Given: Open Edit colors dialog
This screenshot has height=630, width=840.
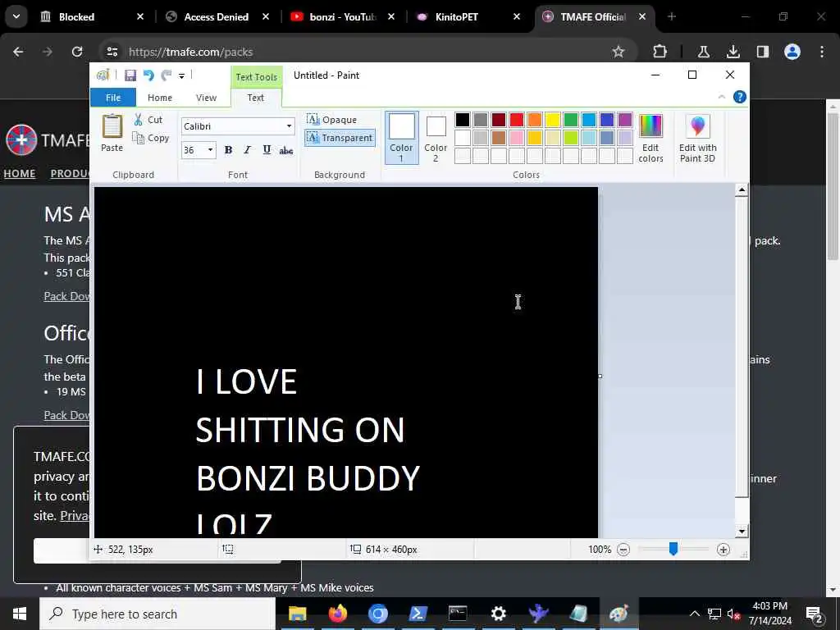Looking at the screenshot, I should tap(651, 138).
